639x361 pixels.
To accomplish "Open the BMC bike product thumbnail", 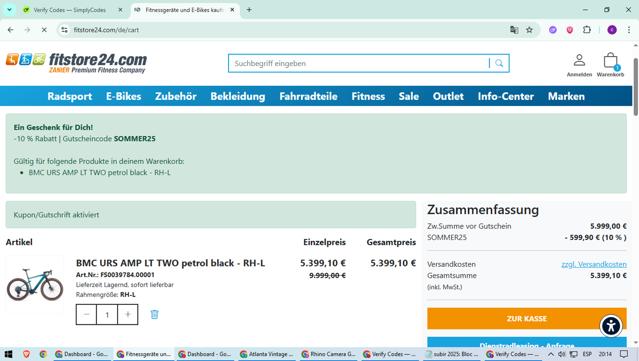I will [x=35, y=284].
